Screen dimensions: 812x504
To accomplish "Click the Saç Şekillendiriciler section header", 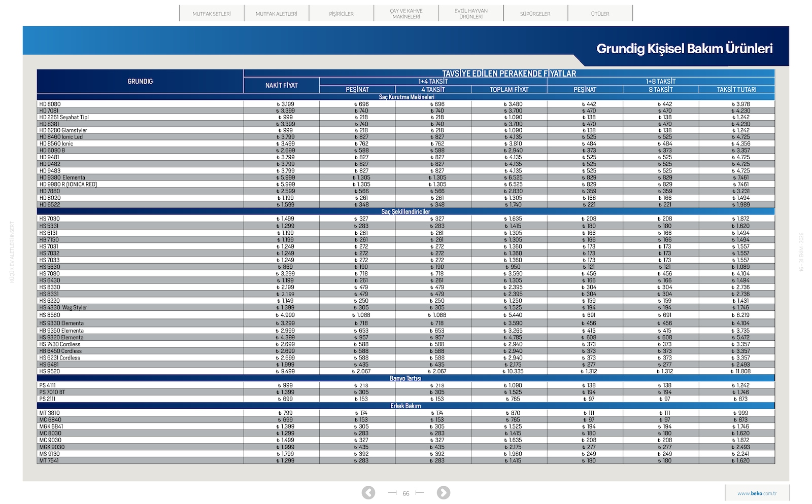I will click(x=406, y=212).
